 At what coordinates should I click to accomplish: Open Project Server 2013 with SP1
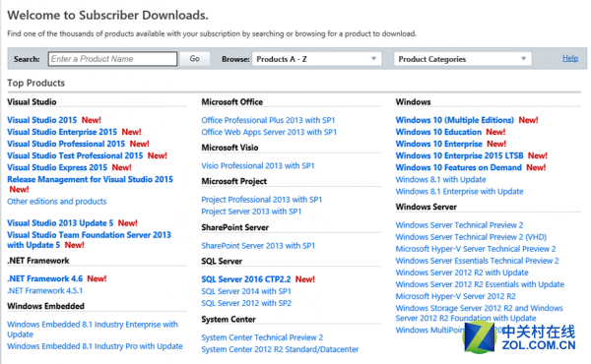(251, 212)
